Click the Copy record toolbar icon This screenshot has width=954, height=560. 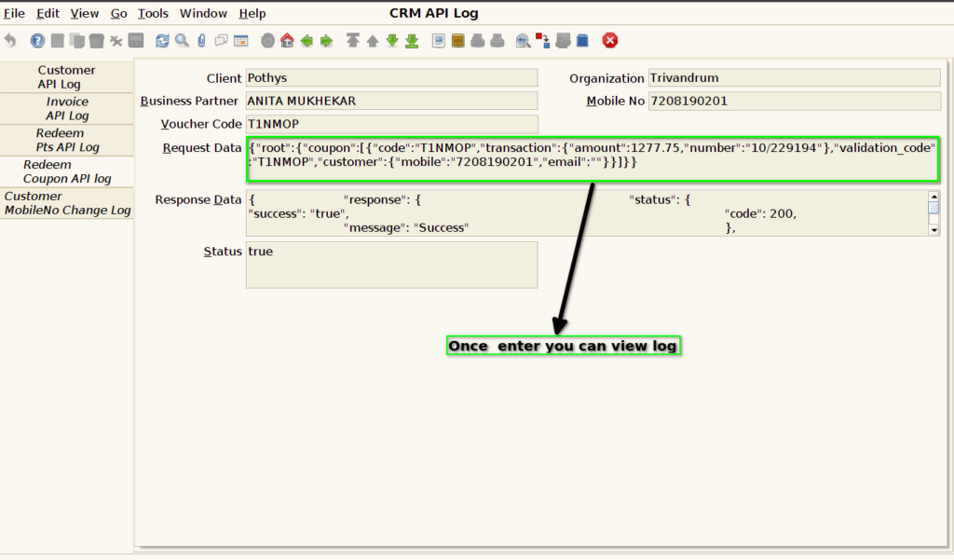(x=76, y=41)
